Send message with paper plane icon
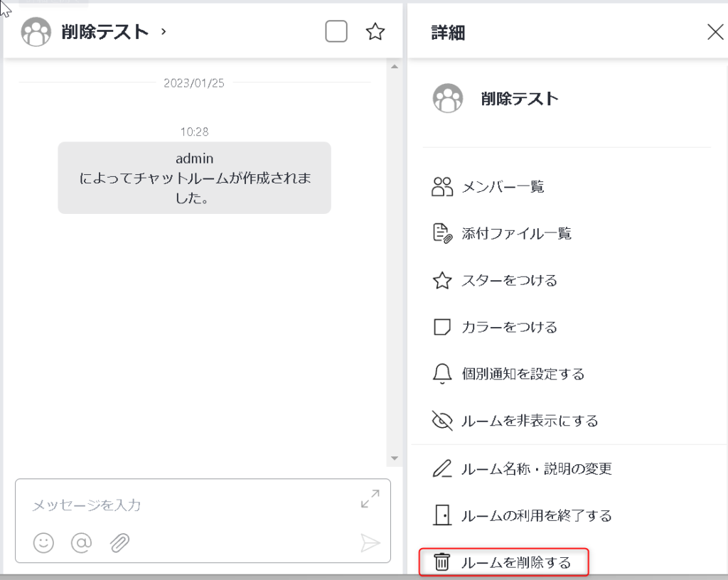 point(370,543)
